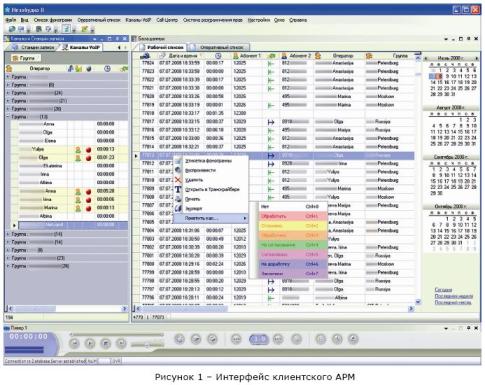
Task: Click the Группа grouping button in left panel
Action: [x=24, y=58]
